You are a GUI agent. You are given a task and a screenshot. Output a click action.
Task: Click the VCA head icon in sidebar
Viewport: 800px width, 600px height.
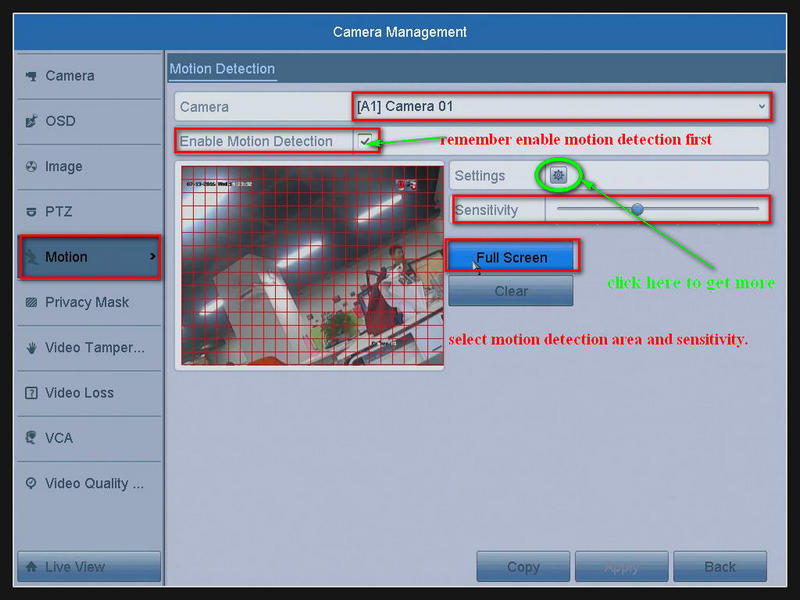[32, 438]
